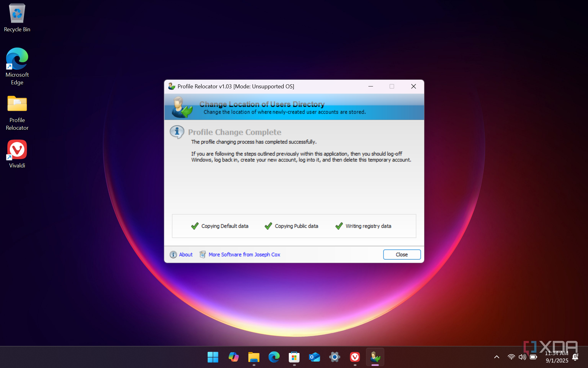
Task: Open File Explorer from the taskbar
Action: [254, 357]
